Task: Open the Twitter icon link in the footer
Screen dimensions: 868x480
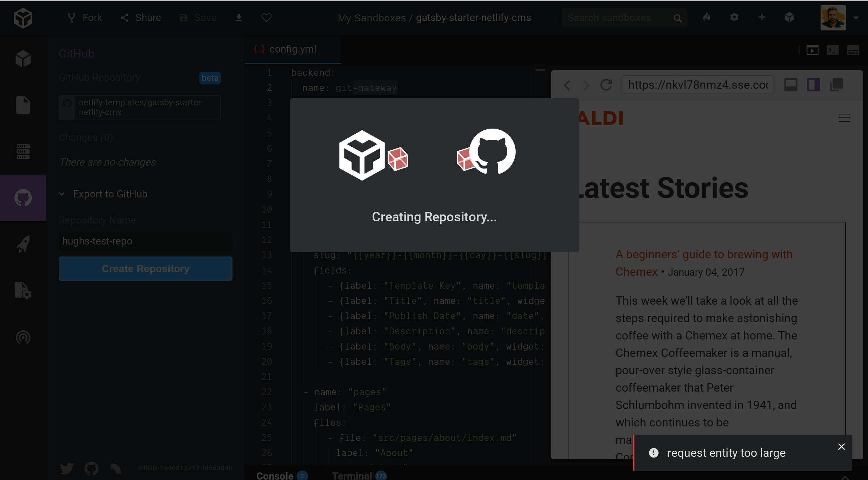Action: tap(67, 468)
